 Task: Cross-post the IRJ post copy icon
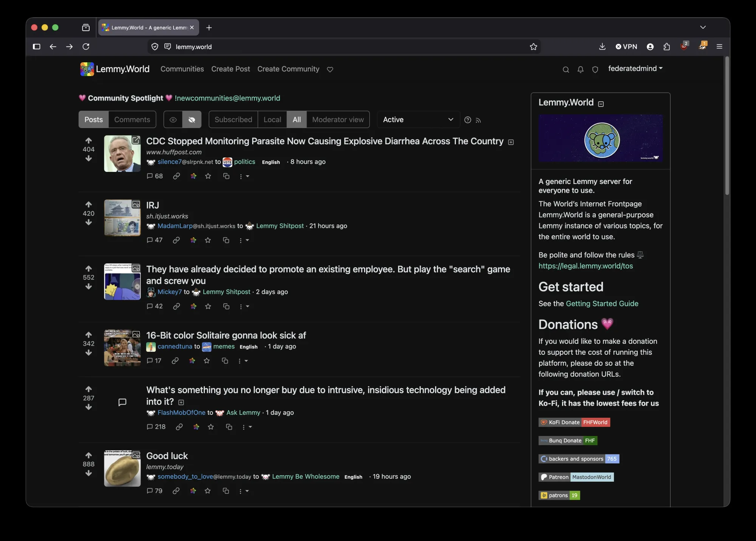pyautogui.click(x=226, y=240)
